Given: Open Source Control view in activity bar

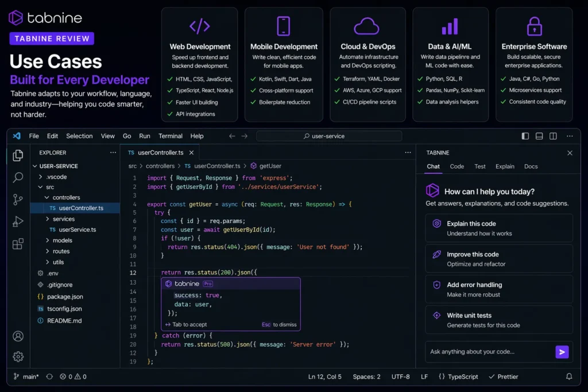Looking at the screenshot, I should (18, 199).
